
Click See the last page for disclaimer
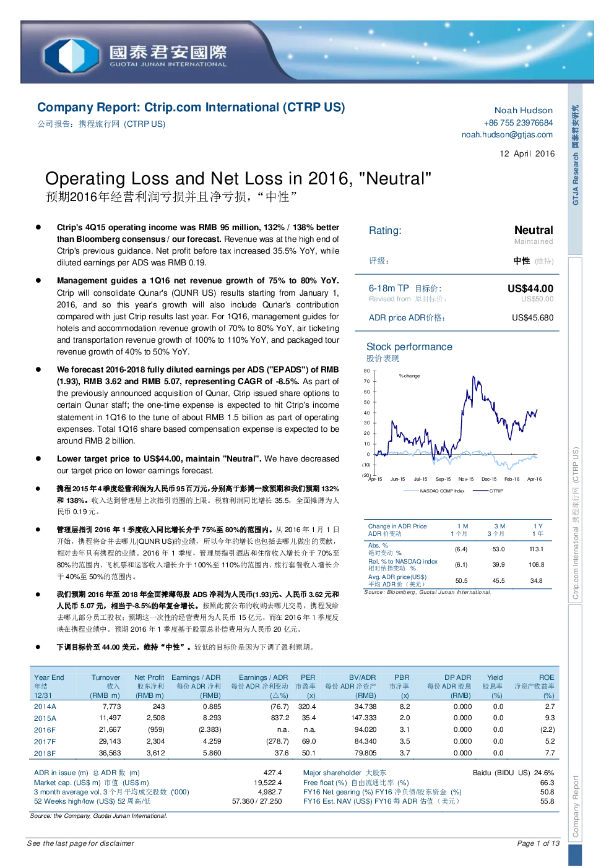(80, 843)
